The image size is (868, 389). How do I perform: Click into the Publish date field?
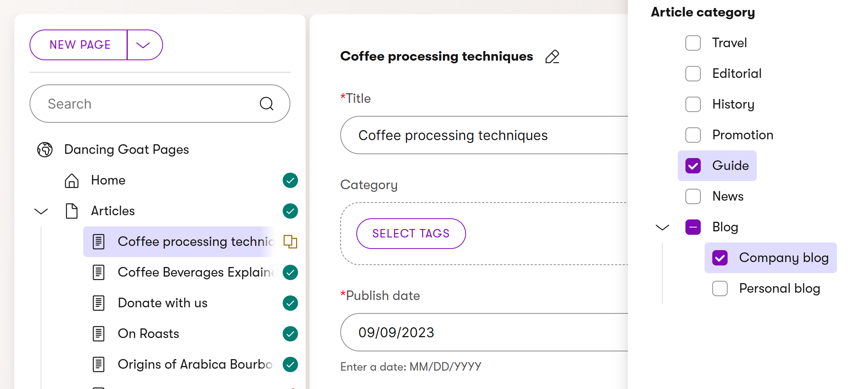coord(483,332)
